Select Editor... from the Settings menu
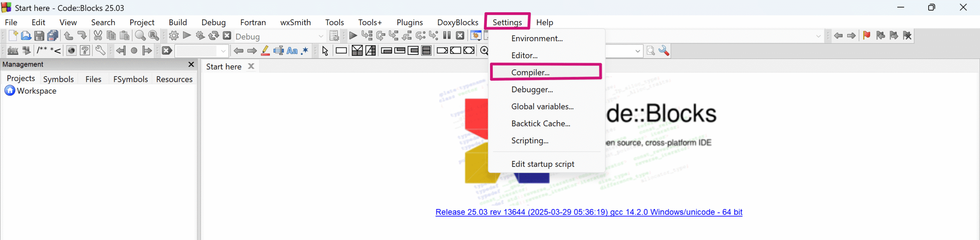Screen dimensions: 980x240 click(546, 55)
